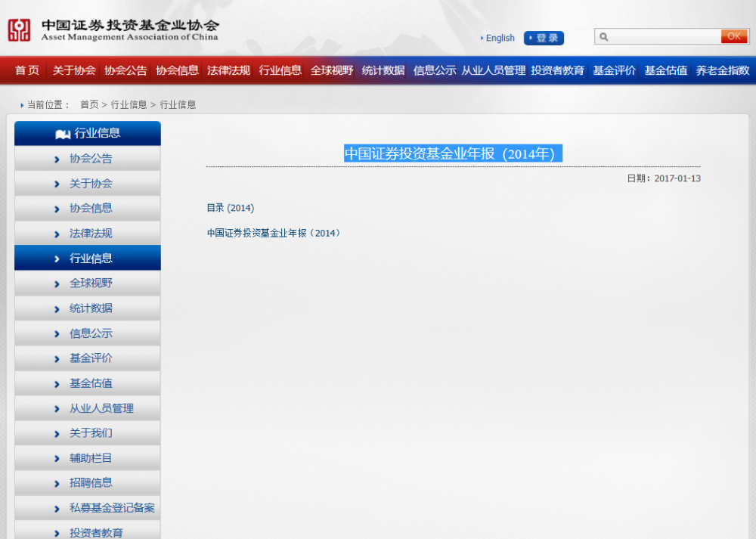Open the 目录 (2014) document link

231,208
